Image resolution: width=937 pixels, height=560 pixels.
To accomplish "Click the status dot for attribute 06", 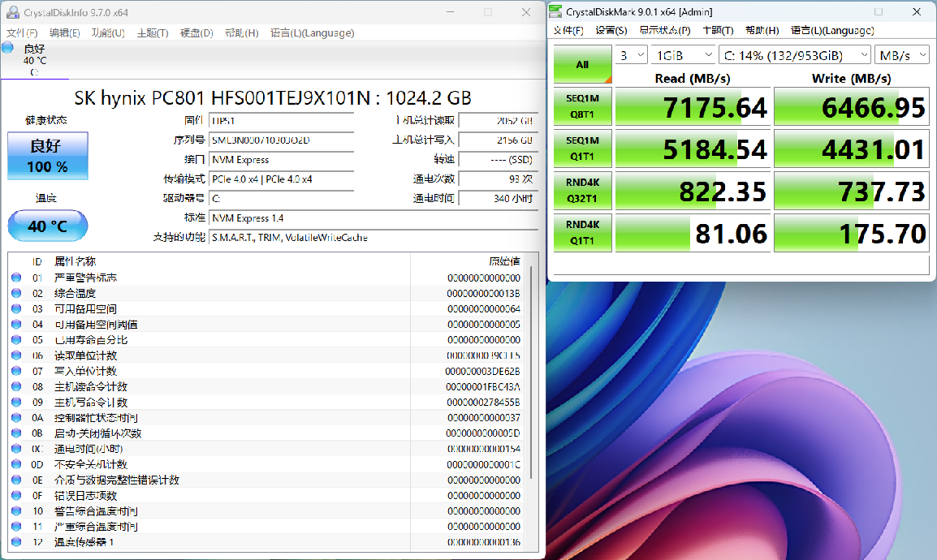I will [16, 355].
